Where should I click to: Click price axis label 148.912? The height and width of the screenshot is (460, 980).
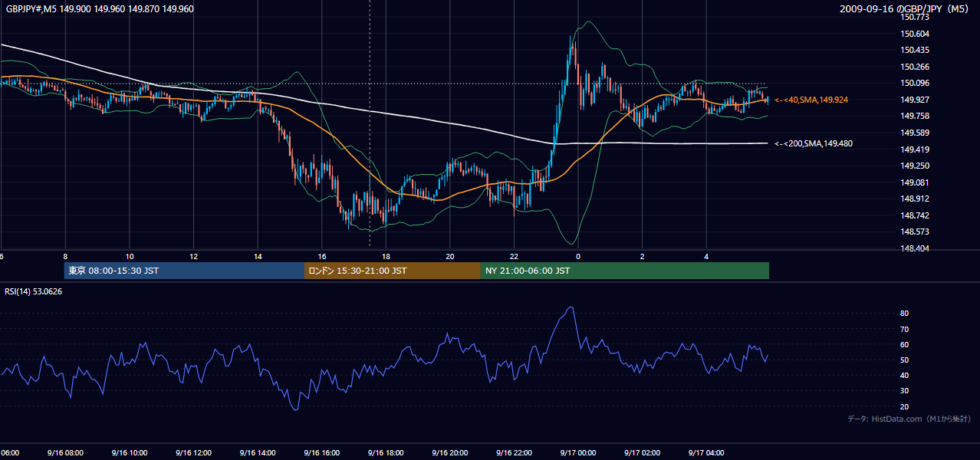coord(916,199)
